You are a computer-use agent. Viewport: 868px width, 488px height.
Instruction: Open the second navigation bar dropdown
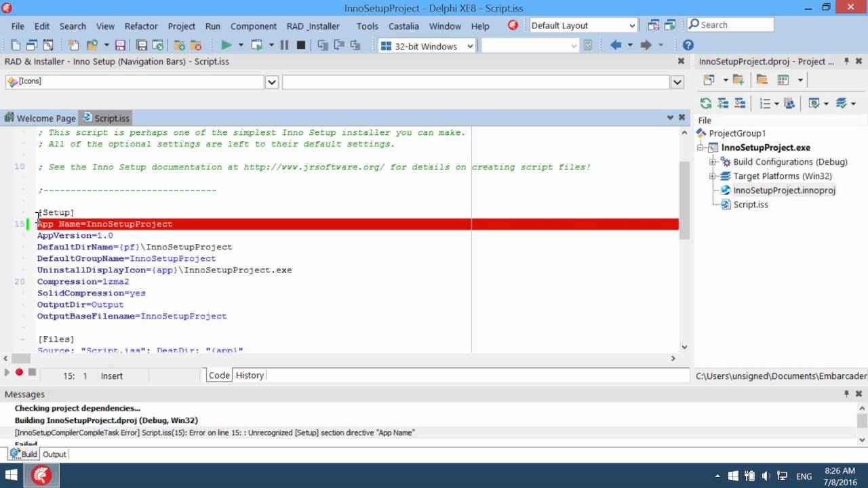tap(677, 82)
